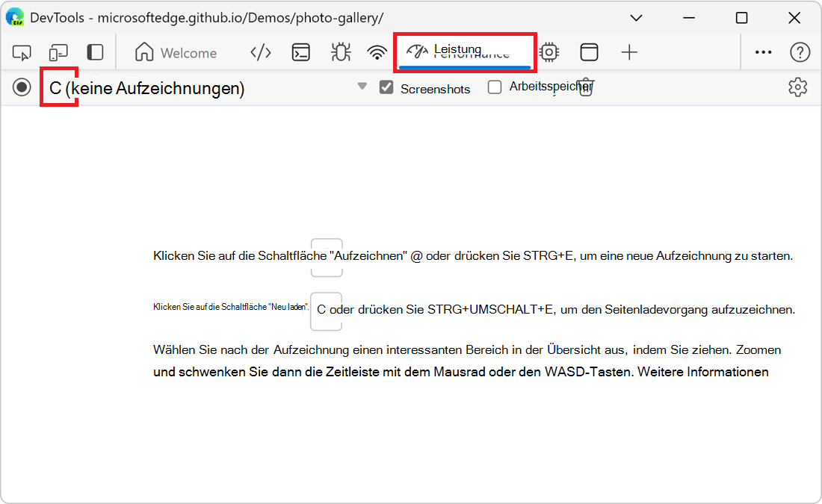Select the Inspect element tool icon

(x=22, y=52)
